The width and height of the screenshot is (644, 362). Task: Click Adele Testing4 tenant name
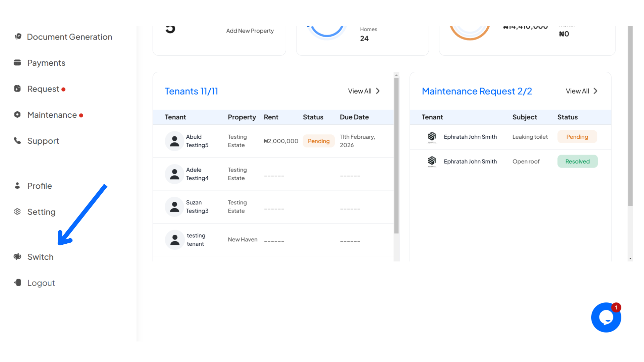point(197,174)
